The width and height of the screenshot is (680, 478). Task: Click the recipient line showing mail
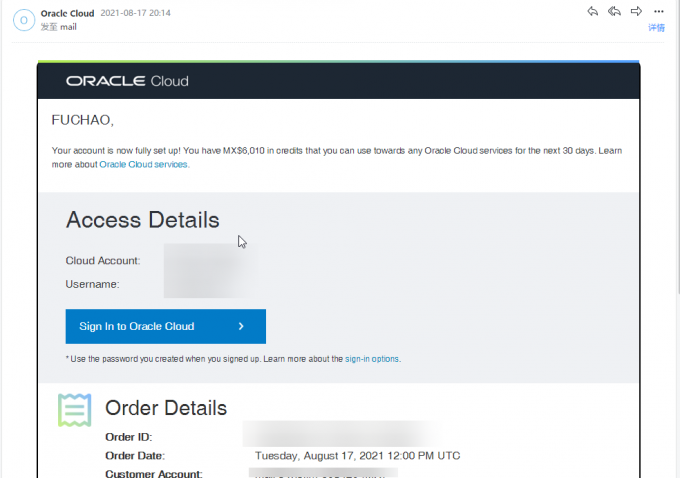point(58,27)
